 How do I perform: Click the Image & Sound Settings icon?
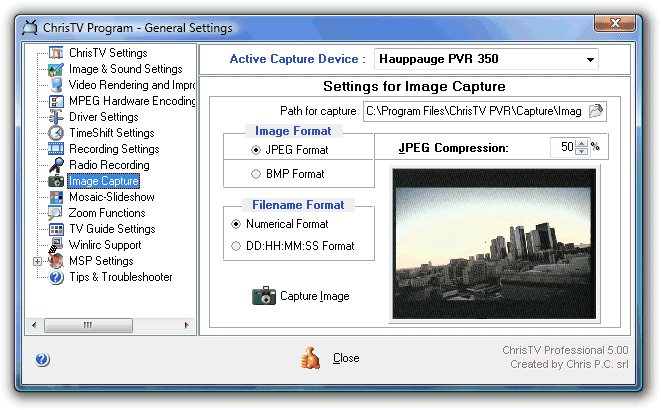[56, 69]
